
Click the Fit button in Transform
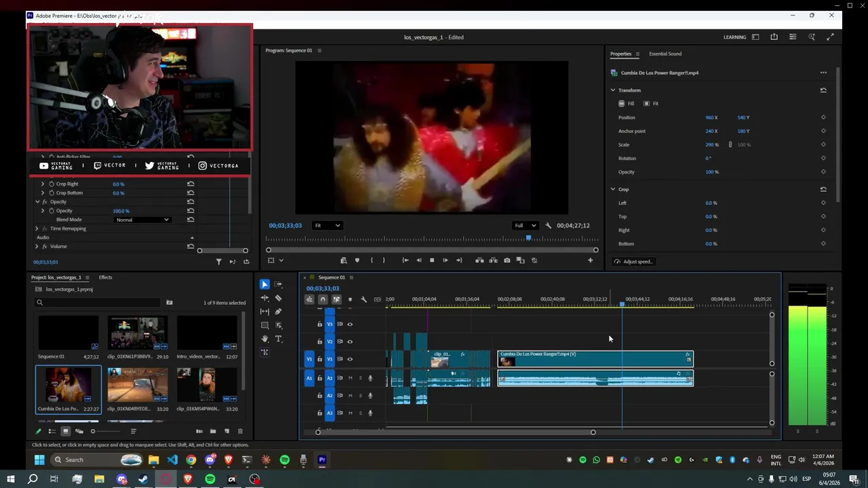[x=651, y=104]
